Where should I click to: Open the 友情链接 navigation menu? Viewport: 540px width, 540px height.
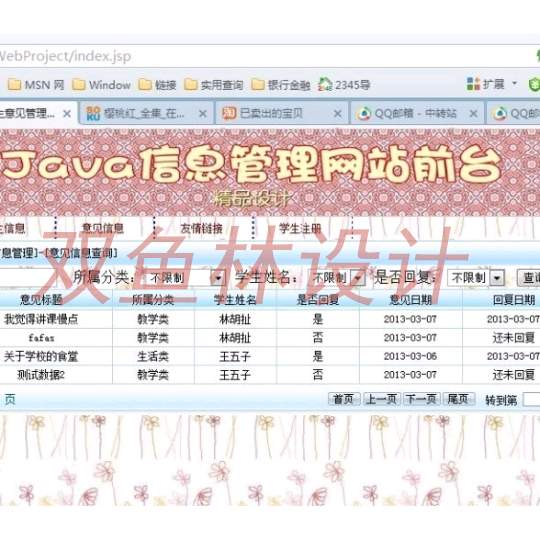201,228
